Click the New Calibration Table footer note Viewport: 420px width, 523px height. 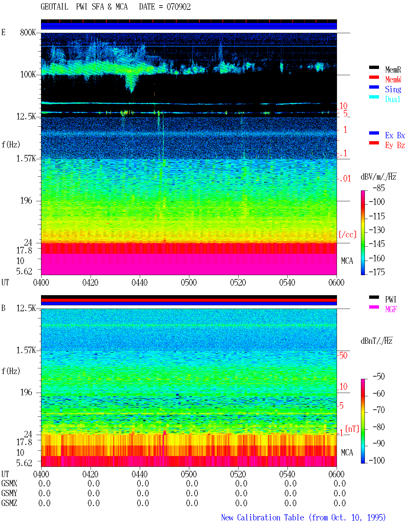click(304, 518)
